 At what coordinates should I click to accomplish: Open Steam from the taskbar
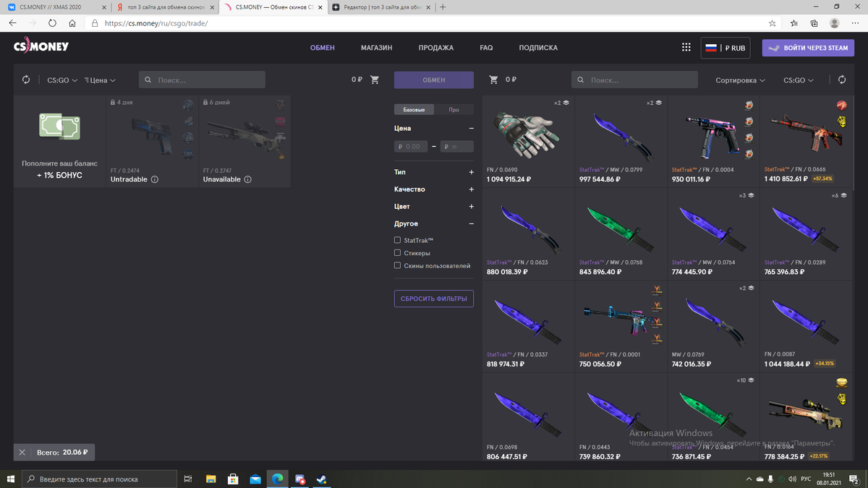tap(321, 479)
